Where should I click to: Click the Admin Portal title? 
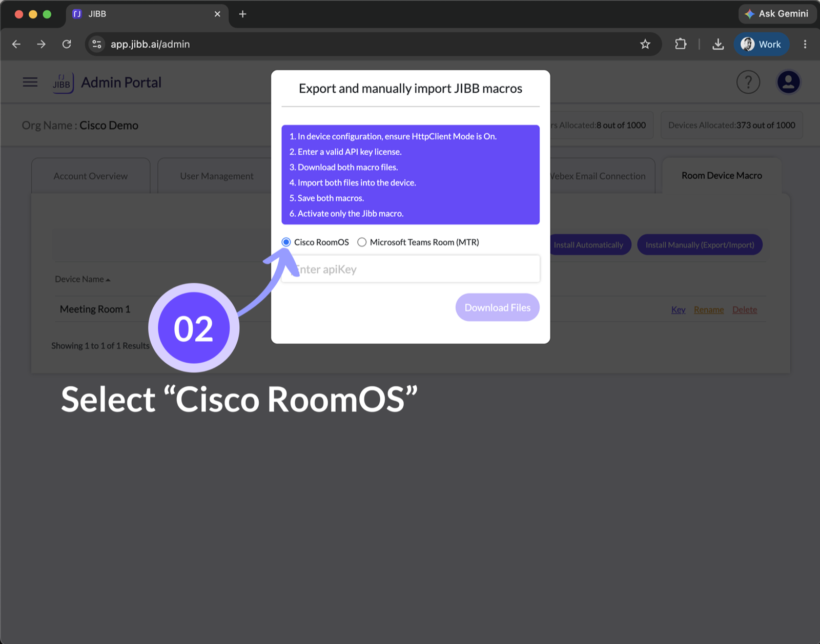[x=121, y=82]
